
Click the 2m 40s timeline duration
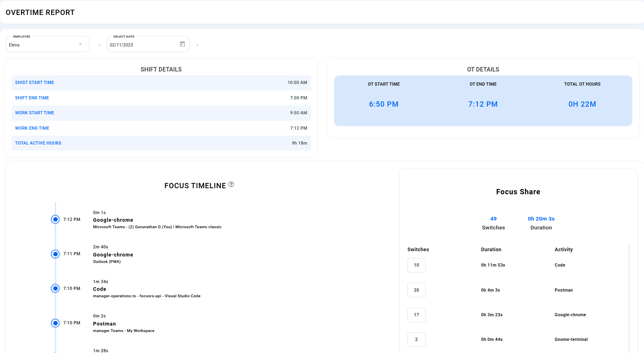tap(100, 247)
